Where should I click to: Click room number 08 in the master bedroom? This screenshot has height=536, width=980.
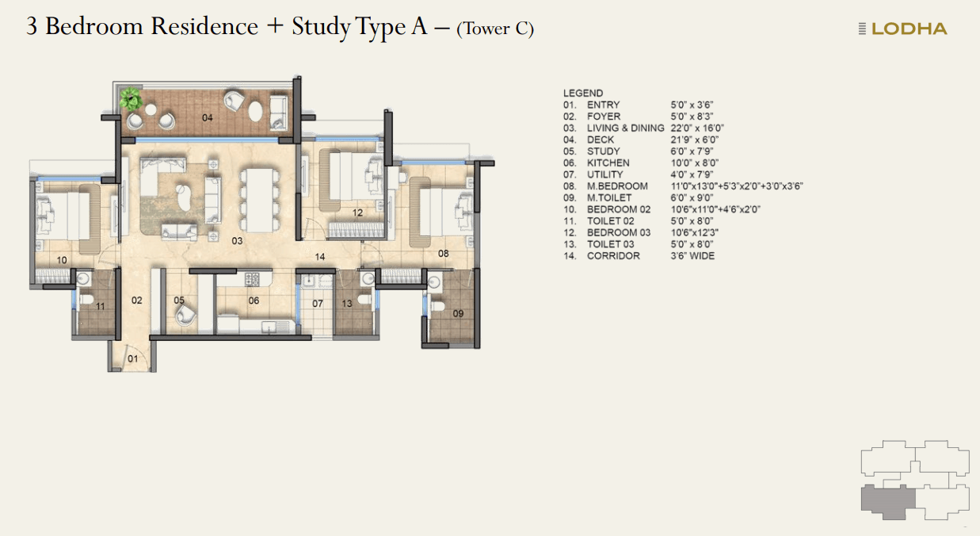443,254
